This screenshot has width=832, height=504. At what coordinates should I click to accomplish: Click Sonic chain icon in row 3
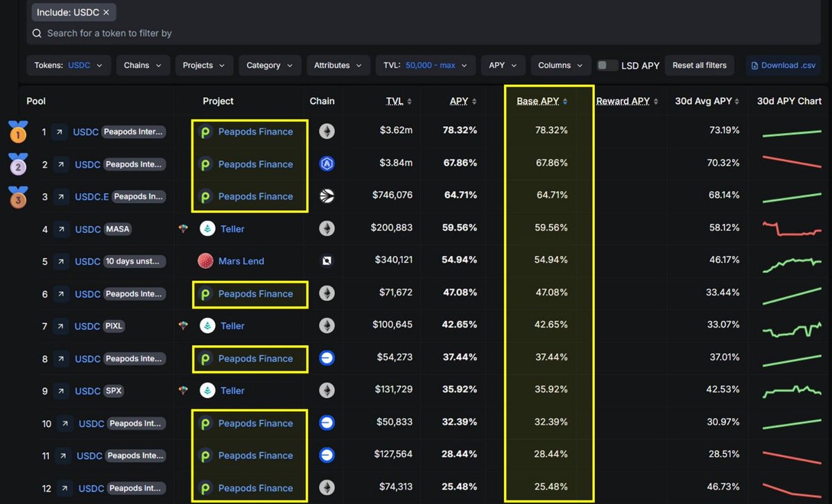327,196
